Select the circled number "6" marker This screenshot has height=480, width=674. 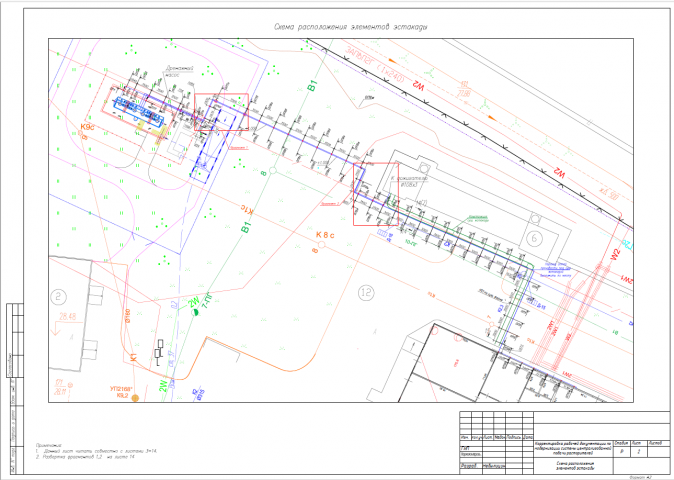[x=534, y=238]
